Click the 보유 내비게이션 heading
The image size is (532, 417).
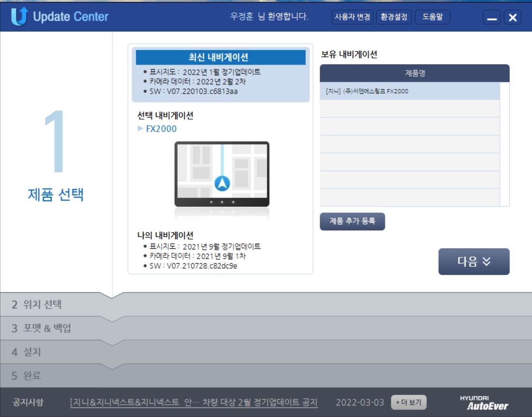[x=349, y=54]
